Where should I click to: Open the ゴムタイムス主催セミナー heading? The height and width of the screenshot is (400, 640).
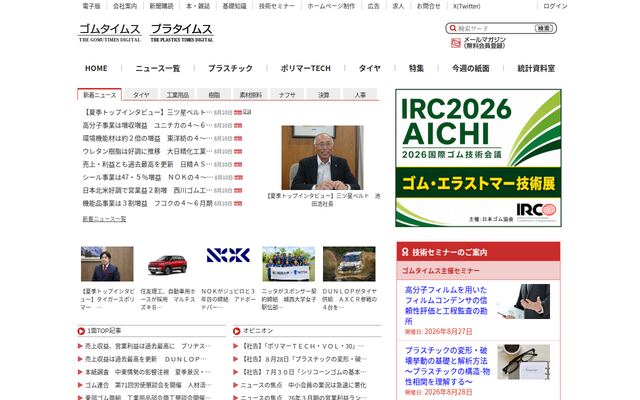pyautogui.click(x=440, y=271)
